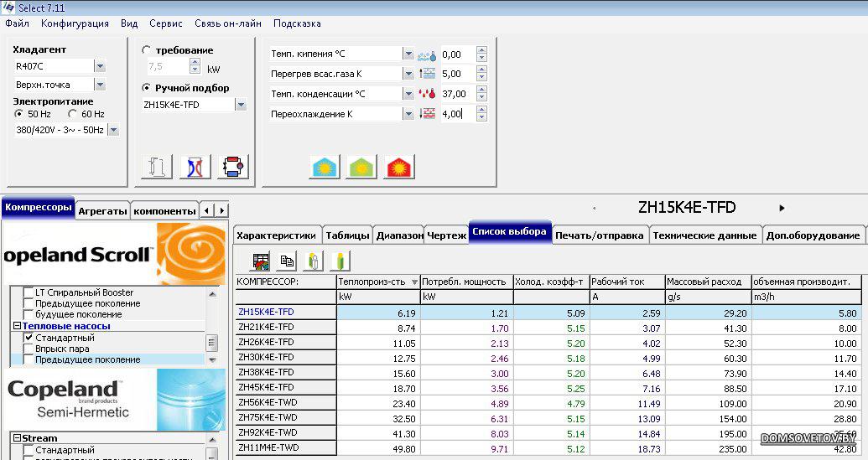The height and width of the screenshot is (460, 868).
Task: Increase or decrease the 0,00 boiling temperature spinner
Action: [x=481, y=54]
